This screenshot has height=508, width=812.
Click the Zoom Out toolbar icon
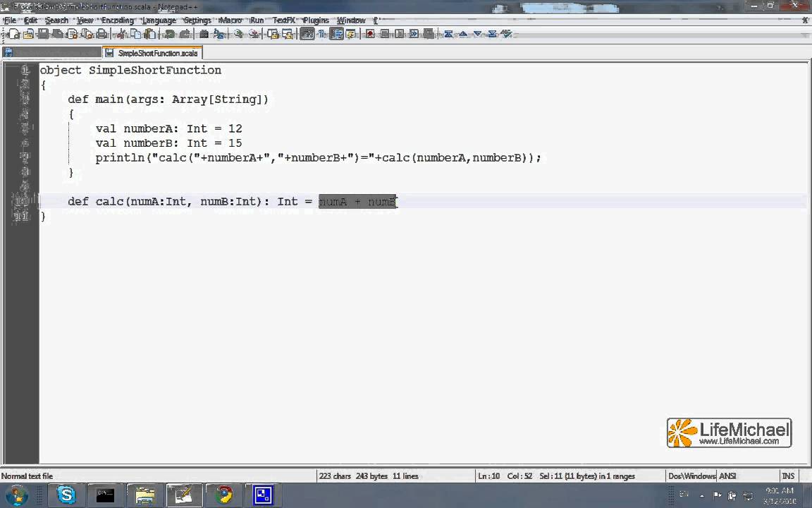[253, 34]
